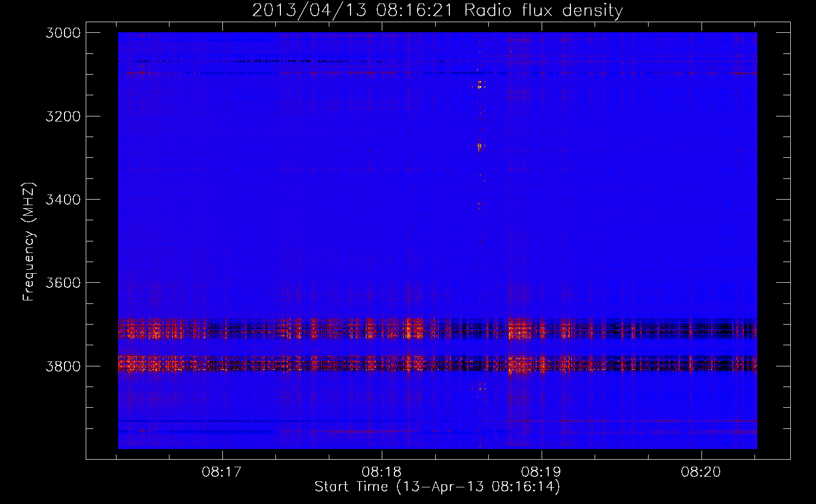Select the 3600 frequency axis label
The image size is (816, 504).
click(x=63, y=283)
